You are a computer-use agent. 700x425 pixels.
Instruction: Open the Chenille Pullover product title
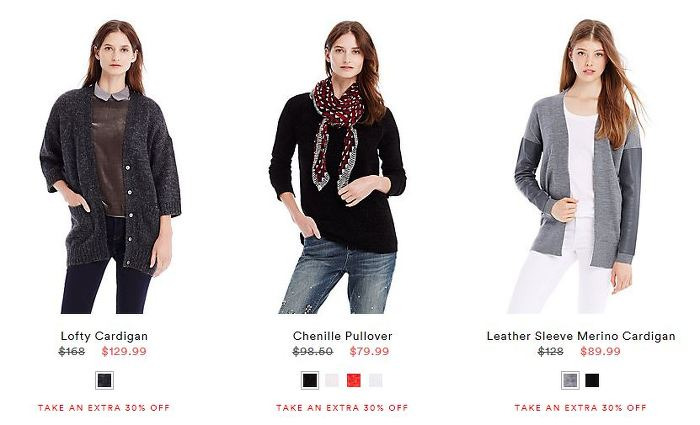click(342, 336)
